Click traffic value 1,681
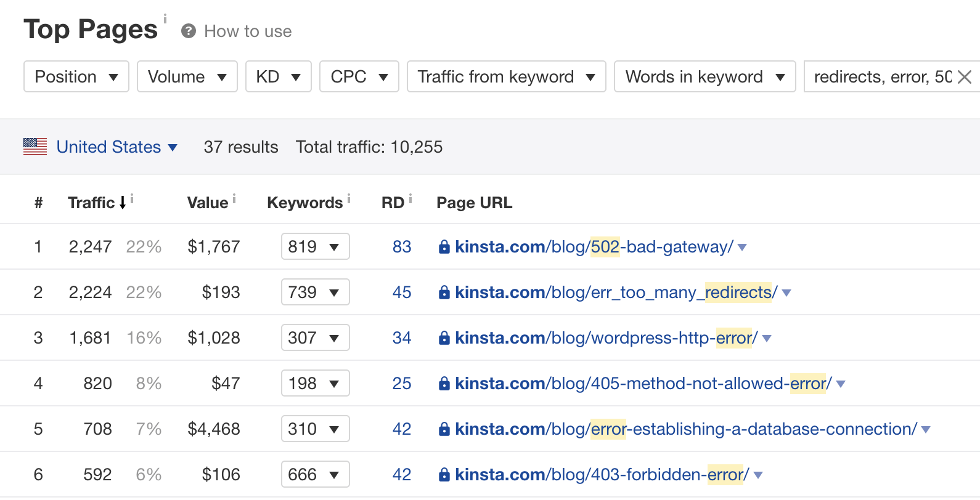Screen dimensions: 980x500 click(x=90, y=338)
